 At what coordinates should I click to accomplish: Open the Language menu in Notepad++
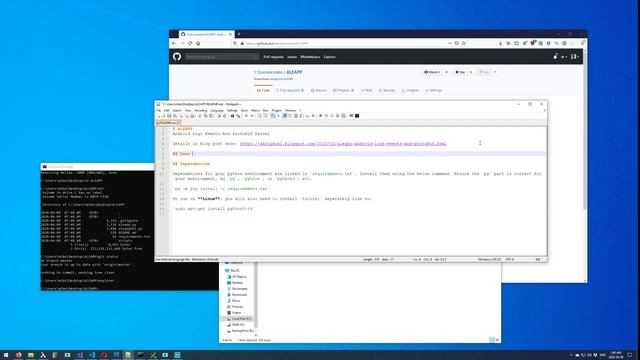pos(217,111)
